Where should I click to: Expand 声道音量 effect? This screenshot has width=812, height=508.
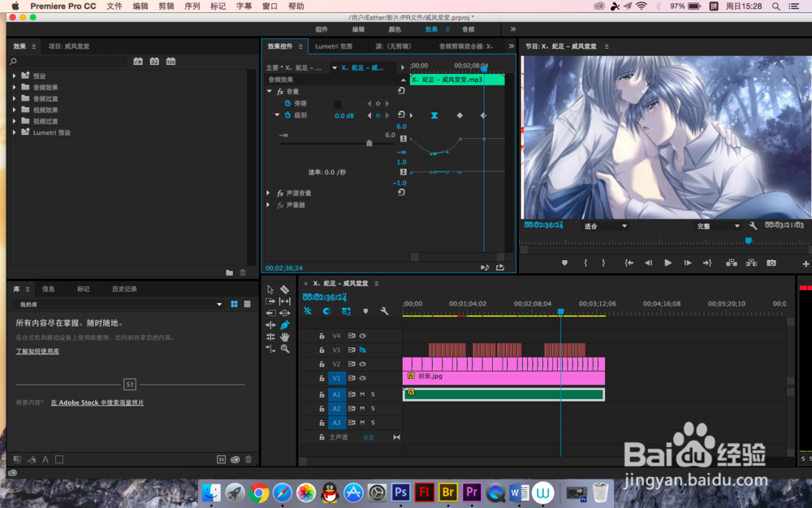click(268, 193)
